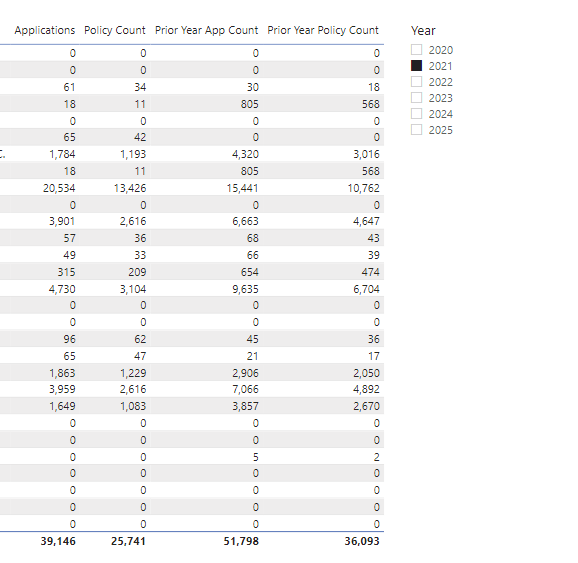Select the Policy Count cell 13,426
Viewport: 578px width, 563px height.
point(130,188)
